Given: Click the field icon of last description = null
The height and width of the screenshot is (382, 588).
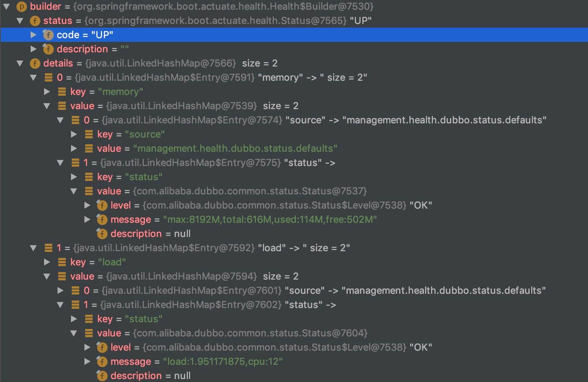Looking at the screenshot, I should click(x=102, y=376).
